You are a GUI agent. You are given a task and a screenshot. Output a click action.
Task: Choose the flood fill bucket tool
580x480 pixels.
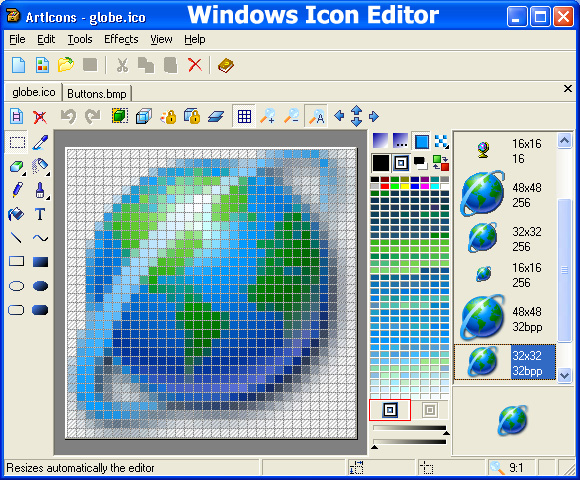(16, 214)
